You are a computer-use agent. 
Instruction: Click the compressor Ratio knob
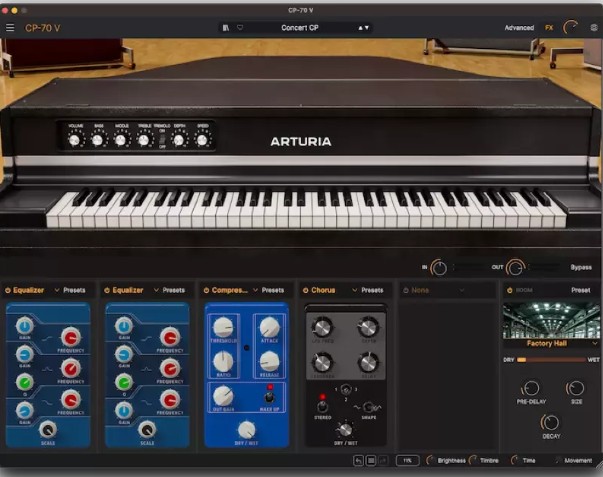point(223,361)
